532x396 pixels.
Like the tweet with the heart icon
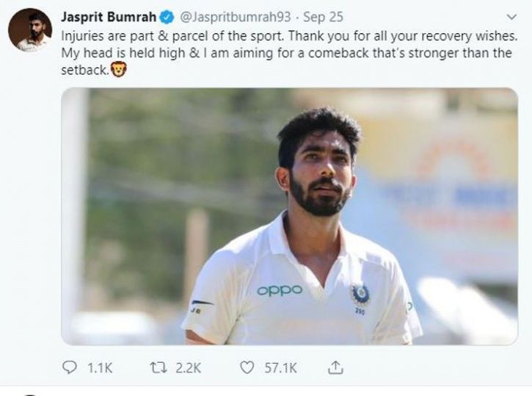pyautogui.click(x=247, y=367)
